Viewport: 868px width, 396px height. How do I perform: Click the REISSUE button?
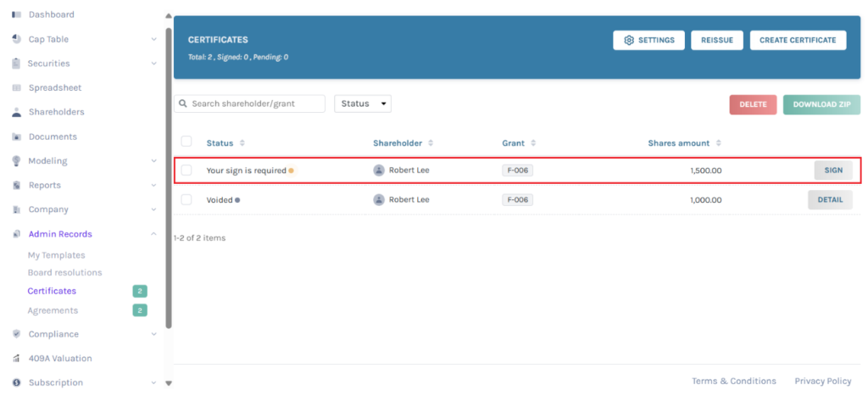point(717,41)
